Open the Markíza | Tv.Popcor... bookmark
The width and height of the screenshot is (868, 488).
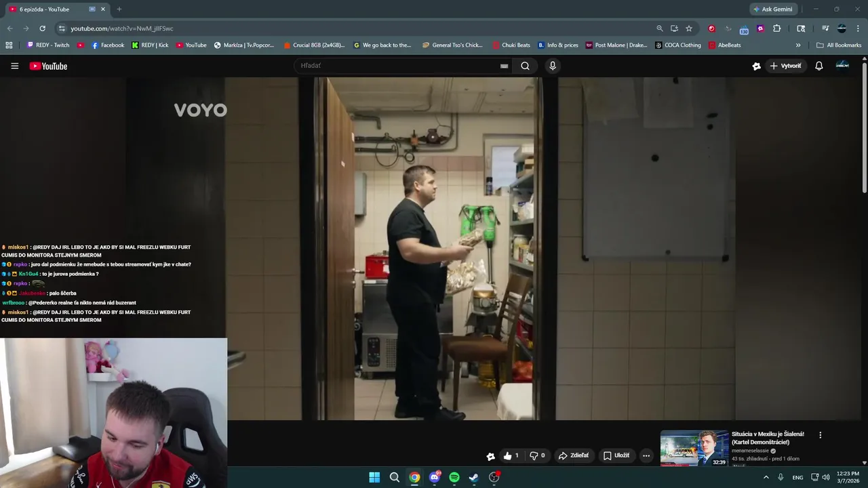[244, 45]
